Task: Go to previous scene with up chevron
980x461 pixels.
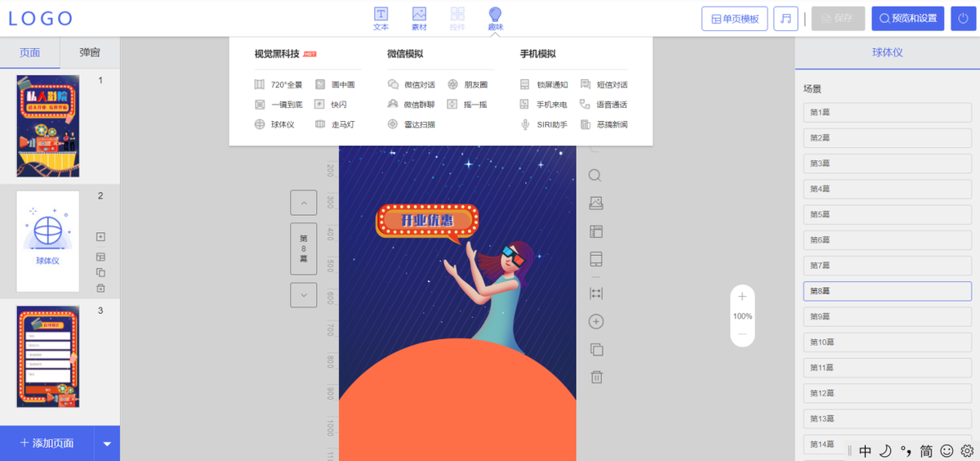Action: point(304,202)
